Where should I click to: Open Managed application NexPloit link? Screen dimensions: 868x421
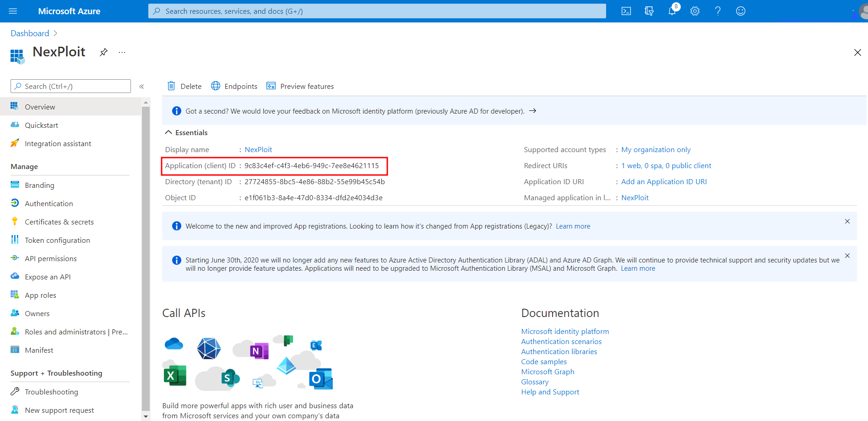(x=635, y=197)
